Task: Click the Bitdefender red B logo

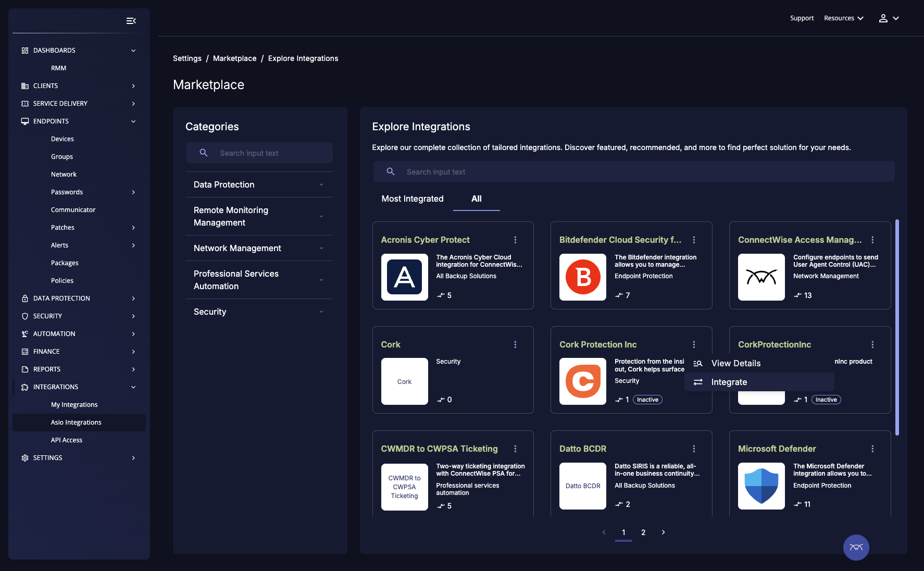Action: (x=583, y=277)
